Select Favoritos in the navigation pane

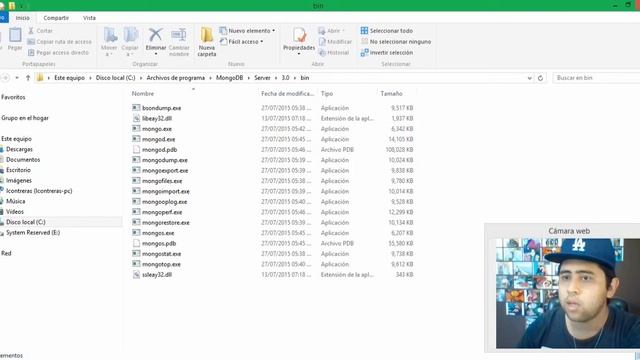click(x=13, y=97)
